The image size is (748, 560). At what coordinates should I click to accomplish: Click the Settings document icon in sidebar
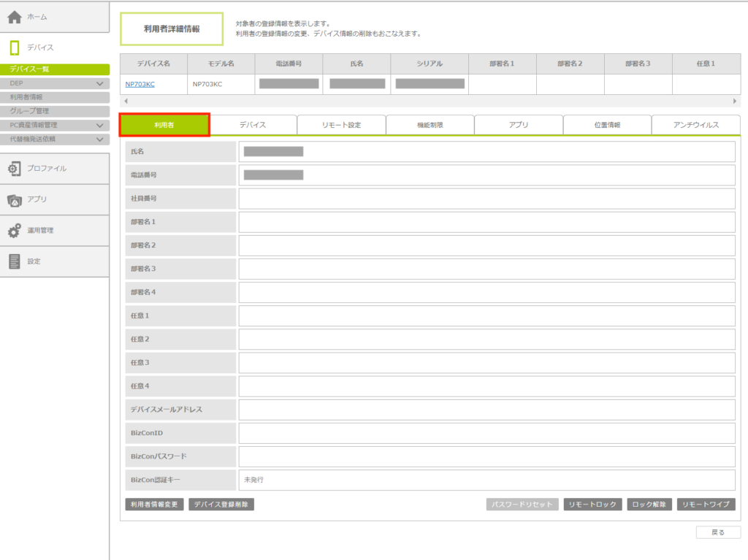15,261
